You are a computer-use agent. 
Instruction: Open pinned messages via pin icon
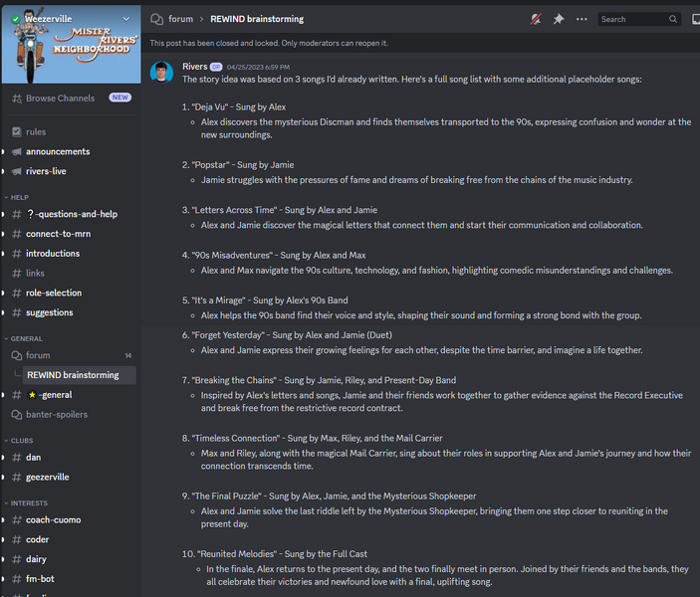559,19
